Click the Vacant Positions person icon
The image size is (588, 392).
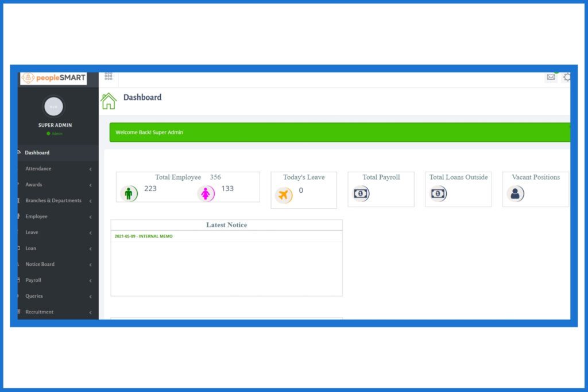515,194
